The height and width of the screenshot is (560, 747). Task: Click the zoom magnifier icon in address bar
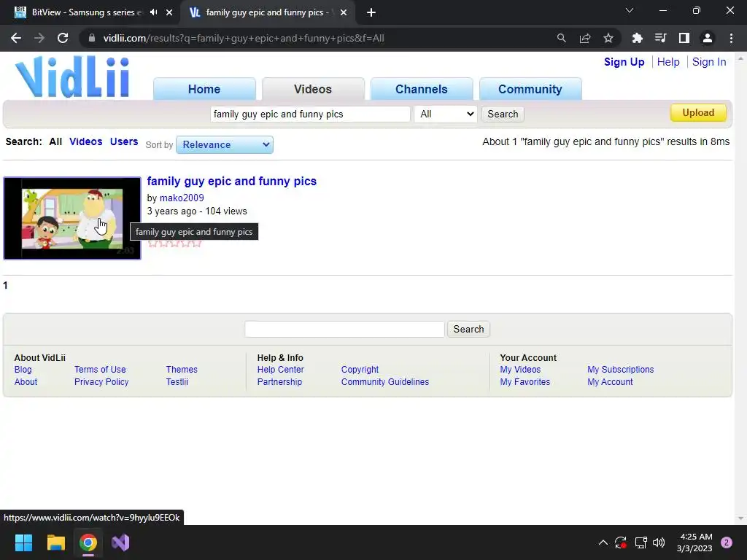coord(561,38)
